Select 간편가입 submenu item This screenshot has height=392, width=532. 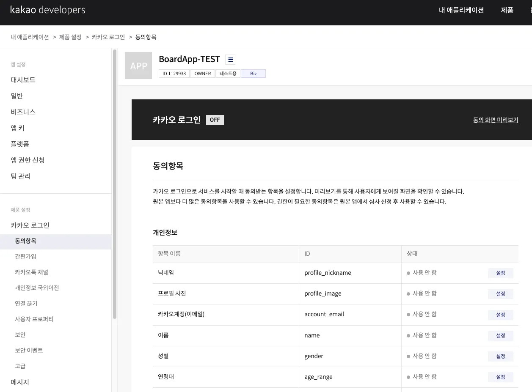click(x=25, y=257)
